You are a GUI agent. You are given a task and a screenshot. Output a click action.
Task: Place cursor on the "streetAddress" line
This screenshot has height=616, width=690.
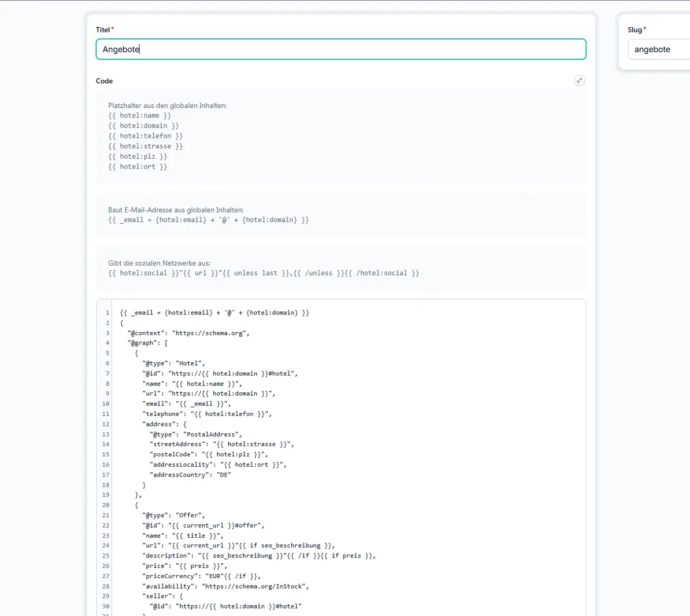[x=221, y=445]
